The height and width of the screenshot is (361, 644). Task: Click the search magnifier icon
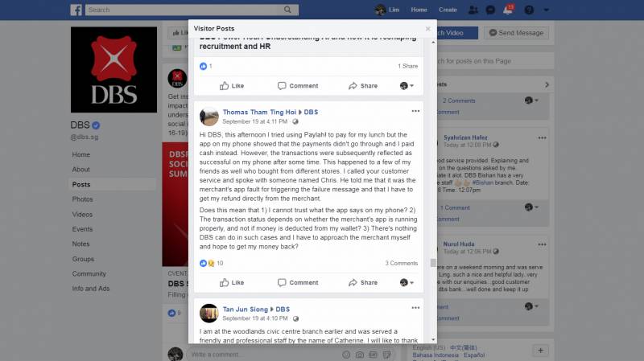click(287, 10)
